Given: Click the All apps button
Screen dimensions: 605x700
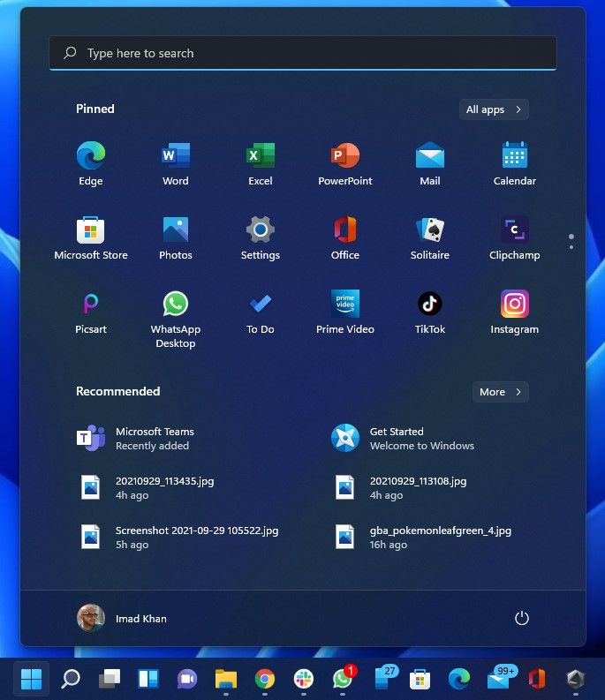Looking at the screenshot, I should click(x=494, y=109).
